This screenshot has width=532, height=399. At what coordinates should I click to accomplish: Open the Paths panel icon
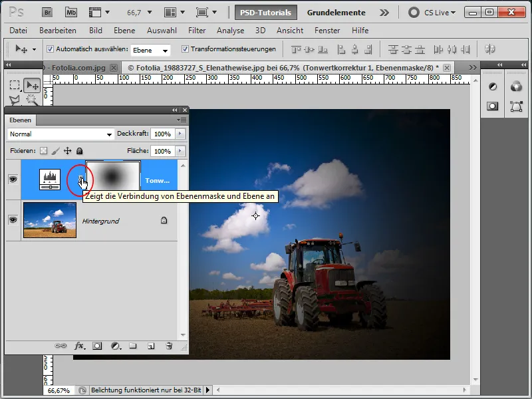coord(516,106)
